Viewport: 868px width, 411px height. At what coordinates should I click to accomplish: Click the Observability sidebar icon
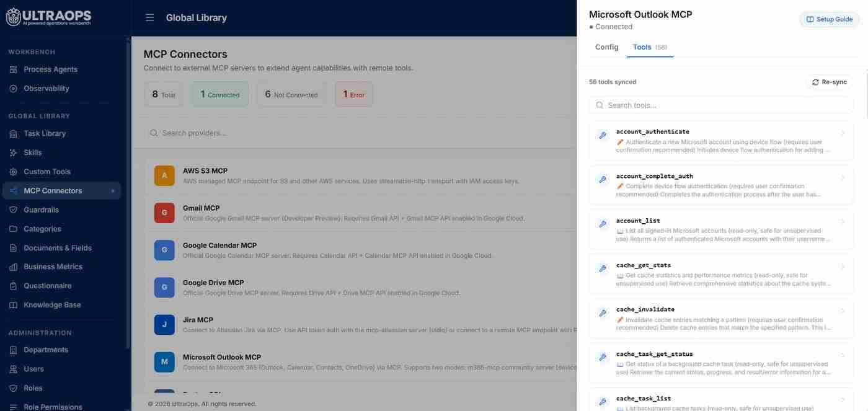pos(13,89)
